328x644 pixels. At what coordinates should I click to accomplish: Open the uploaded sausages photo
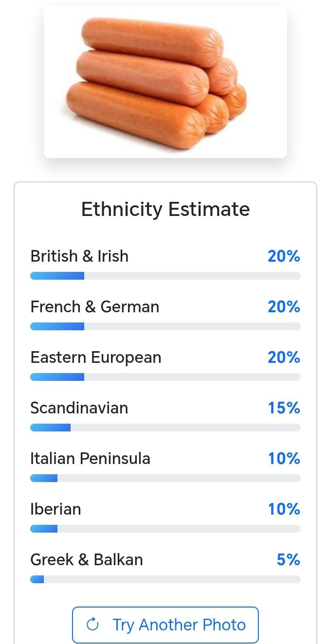click(165, 83)
